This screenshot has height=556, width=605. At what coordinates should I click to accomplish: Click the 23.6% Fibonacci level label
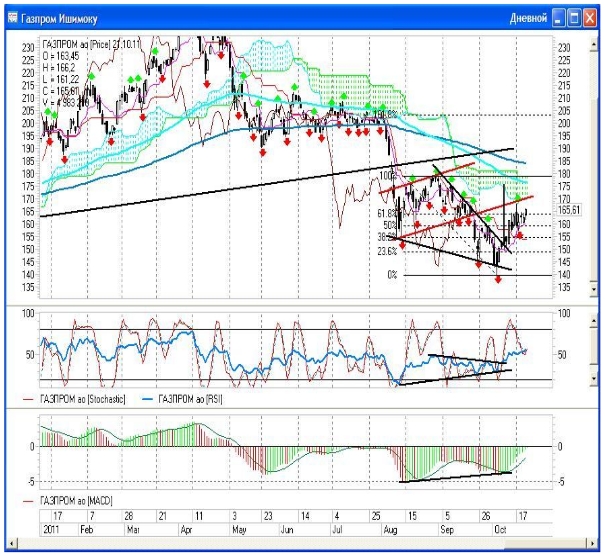(387, 252)
